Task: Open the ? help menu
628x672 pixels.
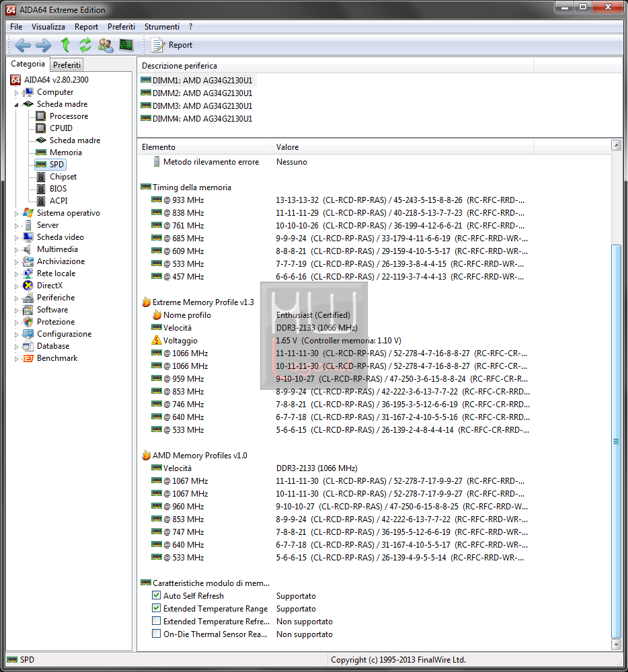Action: 190,27
